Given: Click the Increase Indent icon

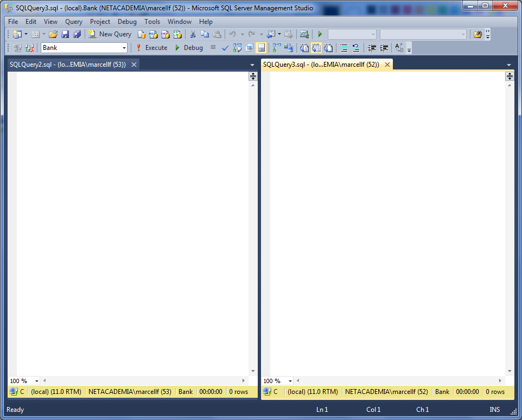Looking at the screenshot, I should 384,48.
